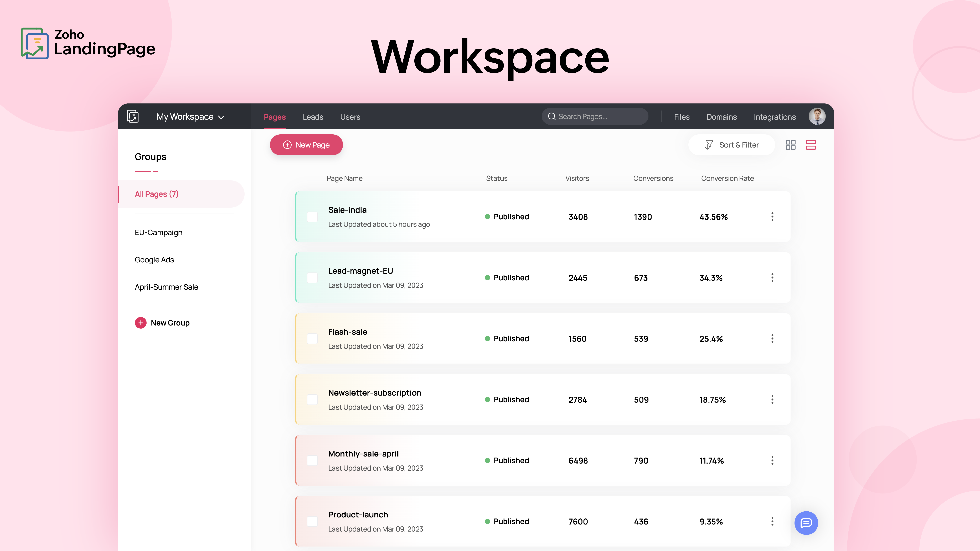
Task: Open the Lead-magnet-EU page name
Action: (361, 271)
